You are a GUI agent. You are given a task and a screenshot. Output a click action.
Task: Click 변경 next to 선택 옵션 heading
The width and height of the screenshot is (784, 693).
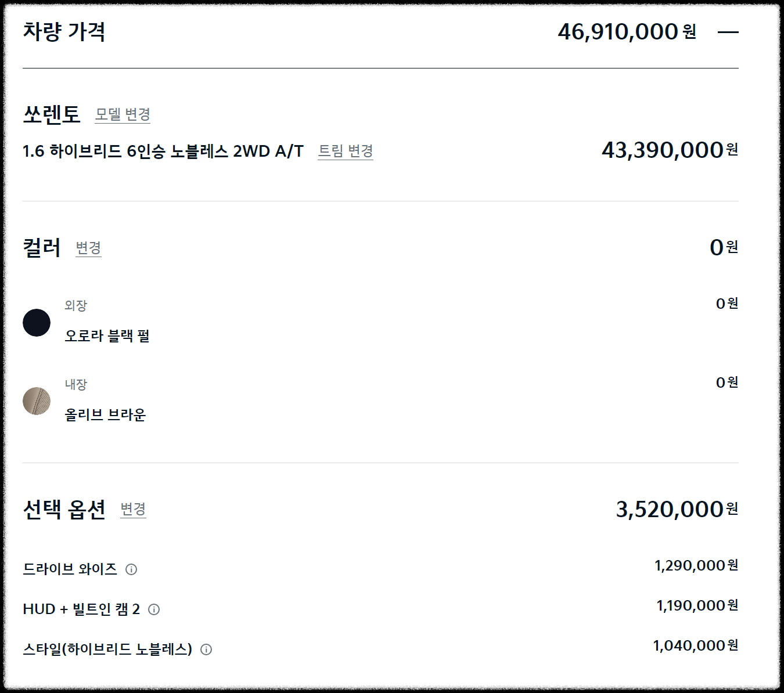click(132, 512)
